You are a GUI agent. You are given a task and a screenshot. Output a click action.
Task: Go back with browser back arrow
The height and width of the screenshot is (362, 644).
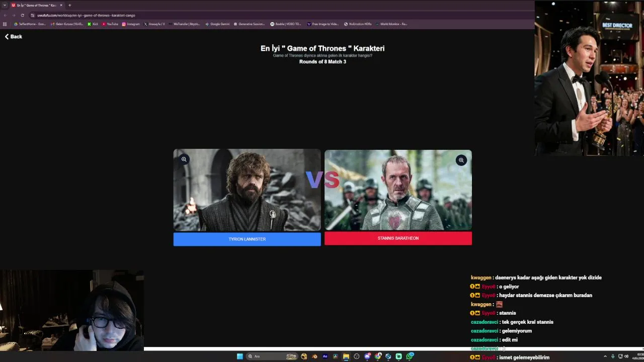[x=6, y=15]
